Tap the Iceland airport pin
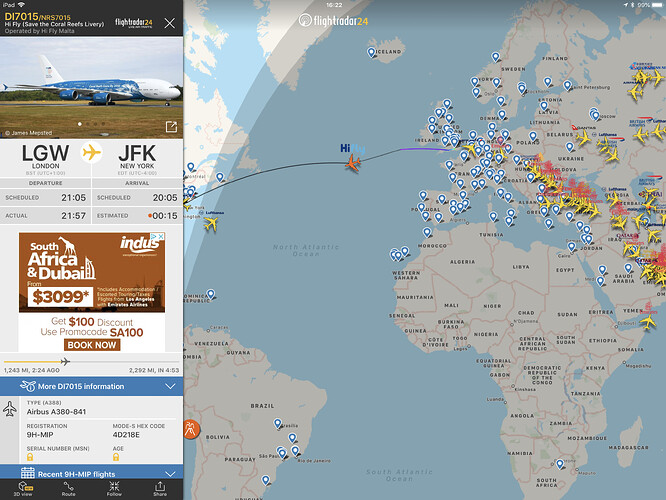 pos(371,52)
